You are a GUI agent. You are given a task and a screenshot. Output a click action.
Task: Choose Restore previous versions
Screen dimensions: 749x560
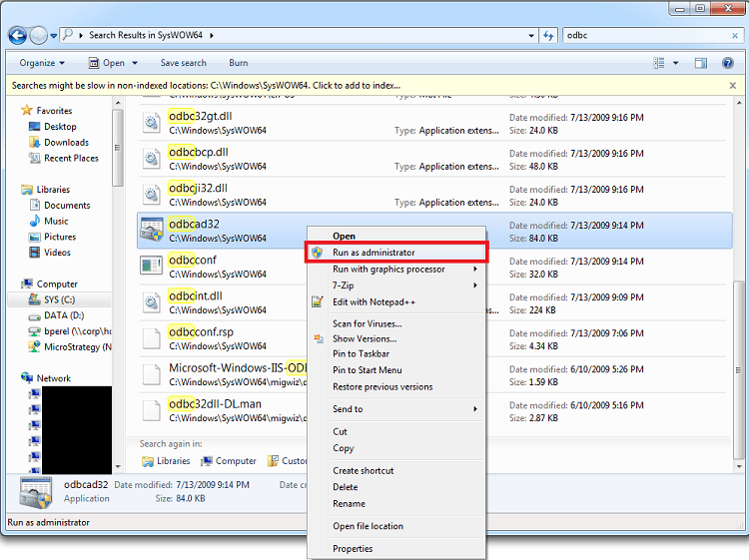[x=396, y=386]
